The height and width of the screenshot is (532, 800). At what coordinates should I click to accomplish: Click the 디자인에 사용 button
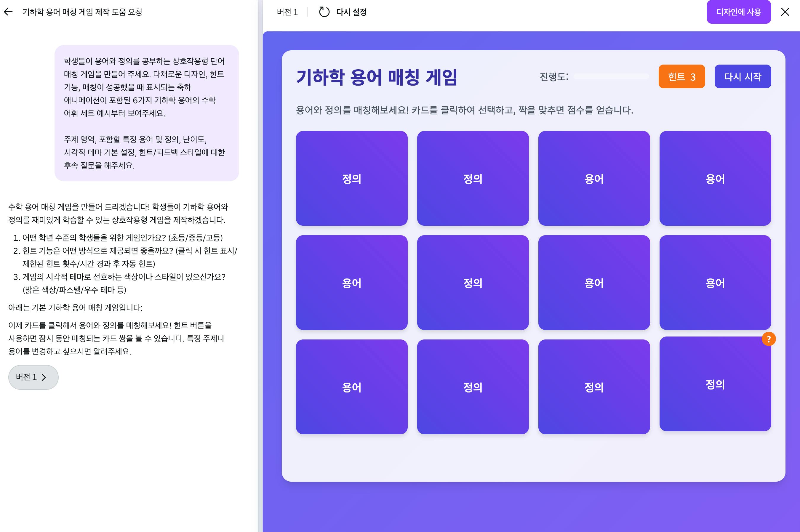739,12
